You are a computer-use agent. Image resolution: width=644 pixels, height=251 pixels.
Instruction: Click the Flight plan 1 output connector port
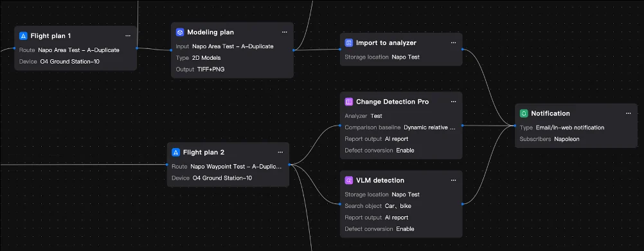point(136,48)
